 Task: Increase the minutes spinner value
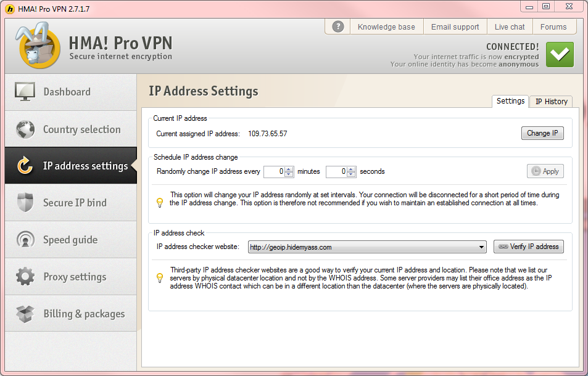pyautogui.click(x=289, y=170)
